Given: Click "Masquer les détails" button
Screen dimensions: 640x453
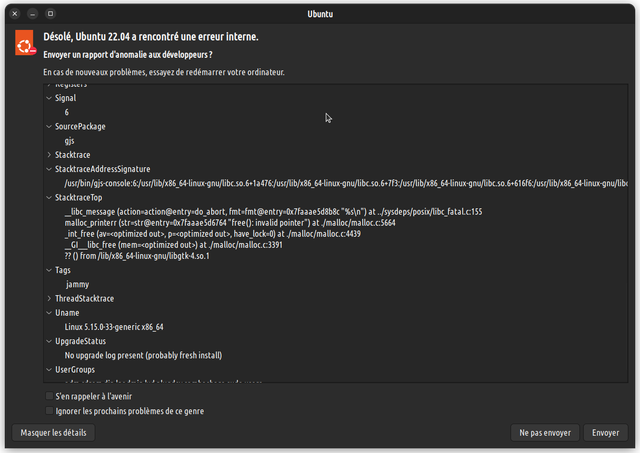Looking at the screenshot, I should click(53, 433).
